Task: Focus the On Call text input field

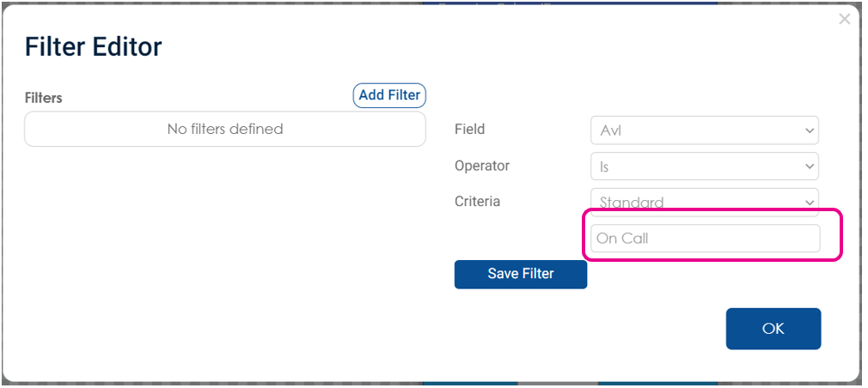Action: [706, 239]
